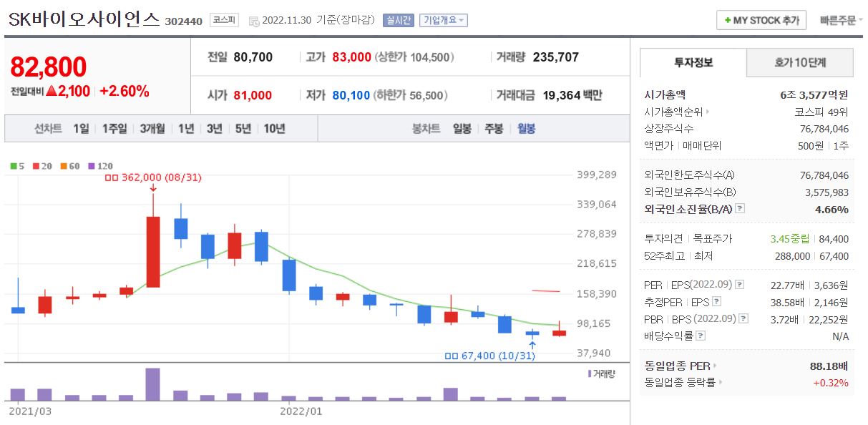Click the 2022/01 axis label
This screenshot has height=425, width=868.
click(301, 411)
